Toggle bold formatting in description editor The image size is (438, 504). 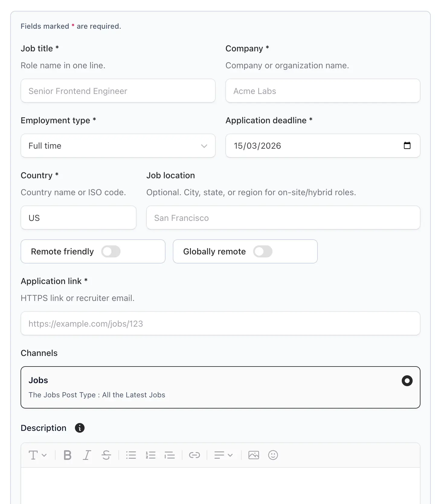(x=68, y=455)
